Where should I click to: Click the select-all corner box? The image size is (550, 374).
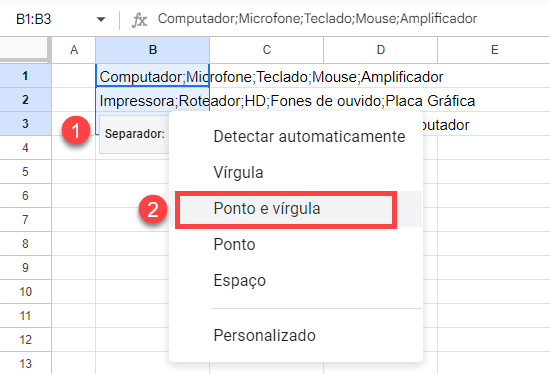pyautogui.click(x=24, y=48)
